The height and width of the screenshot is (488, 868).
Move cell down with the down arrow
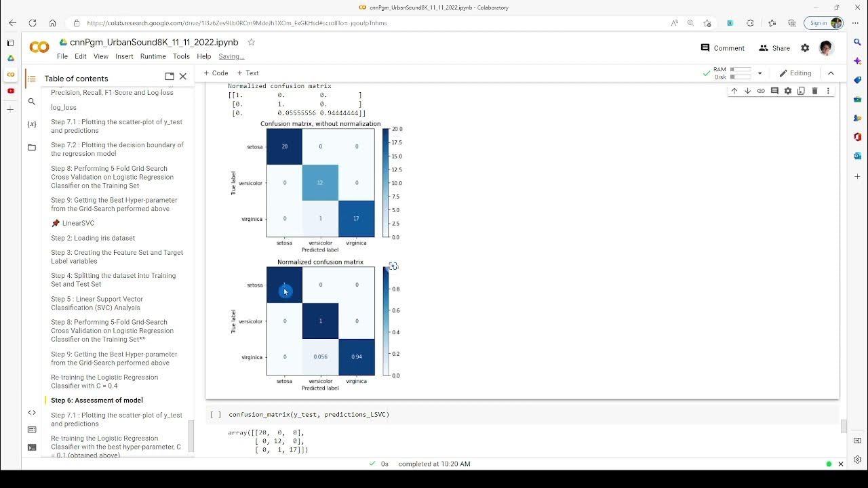747,91
